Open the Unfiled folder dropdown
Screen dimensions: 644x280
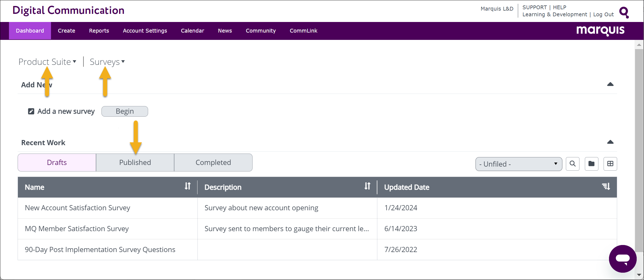point(518,164)
